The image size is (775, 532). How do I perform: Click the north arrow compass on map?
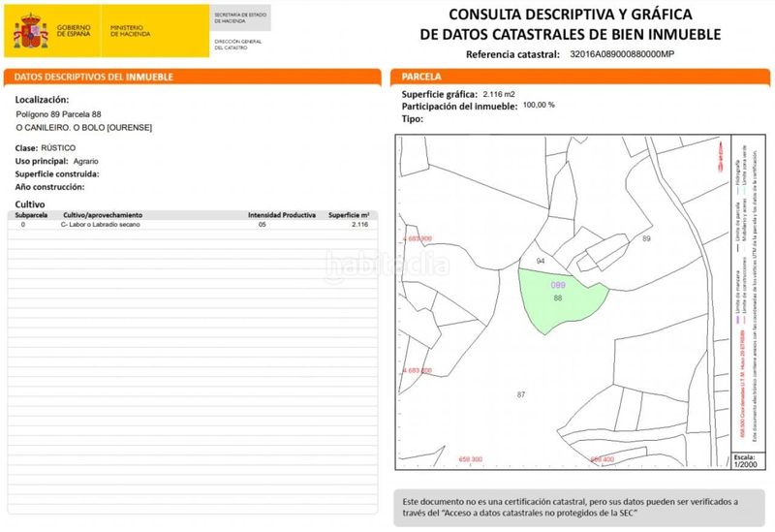(721, 157)
